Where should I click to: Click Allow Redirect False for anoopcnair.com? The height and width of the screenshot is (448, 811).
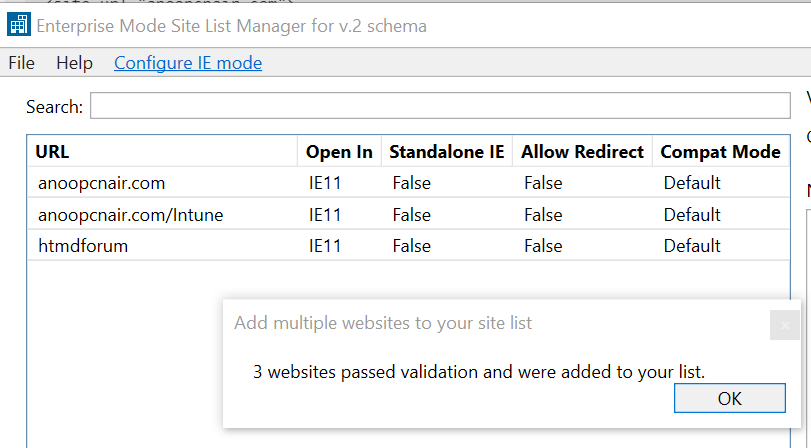[543, 183]
